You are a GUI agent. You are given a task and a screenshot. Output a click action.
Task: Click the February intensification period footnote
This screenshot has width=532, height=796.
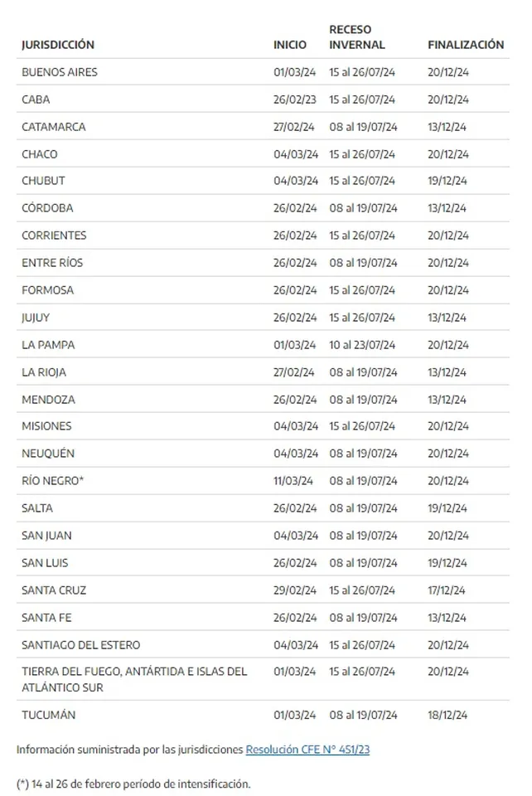click(133, 783)
